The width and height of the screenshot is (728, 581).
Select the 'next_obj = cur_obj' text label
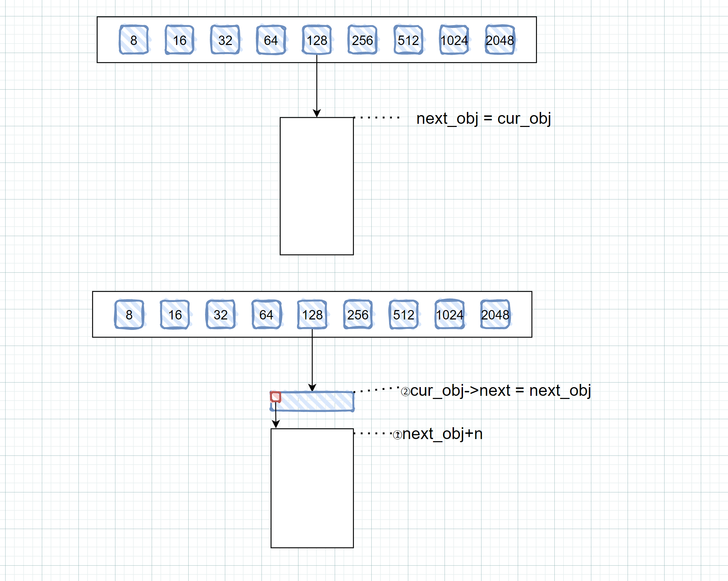[484, 119]
